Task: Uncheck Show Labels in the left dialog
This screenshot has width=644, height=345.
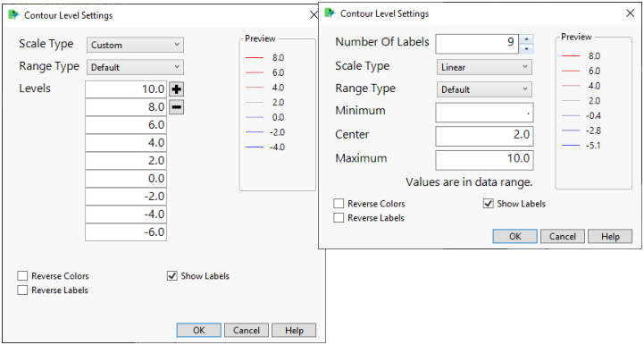Action: 172,275
